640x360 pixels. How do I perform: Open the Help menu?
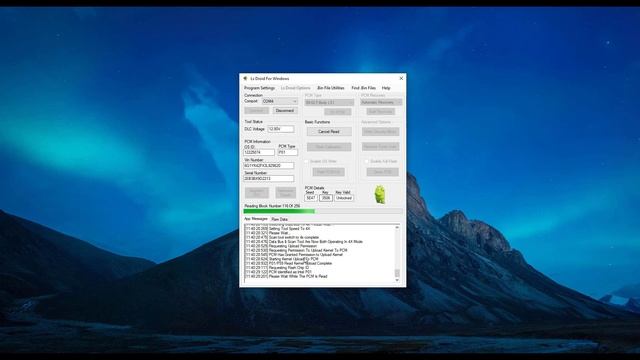(386, 88)
